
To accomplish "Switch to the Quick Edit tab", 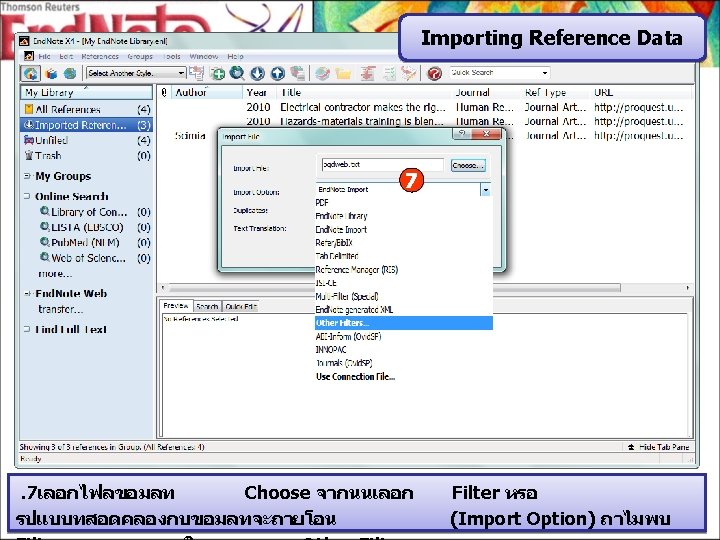I will point(241,306).
